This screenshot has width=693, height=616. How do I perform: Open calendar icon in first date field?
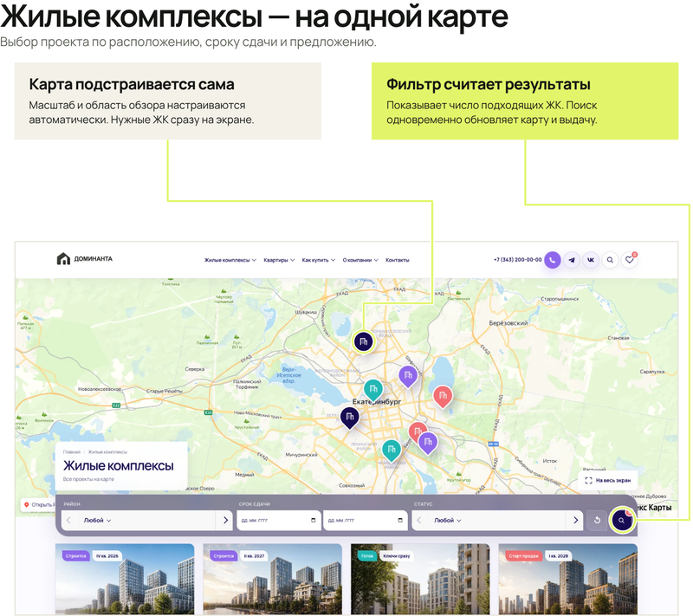tap(314, 520)
